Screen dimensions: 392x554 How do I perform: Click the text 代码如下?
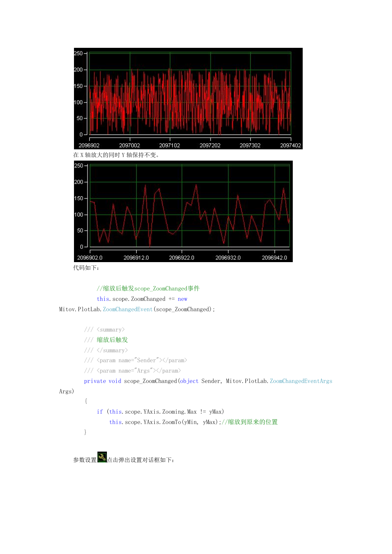(86, 268)
